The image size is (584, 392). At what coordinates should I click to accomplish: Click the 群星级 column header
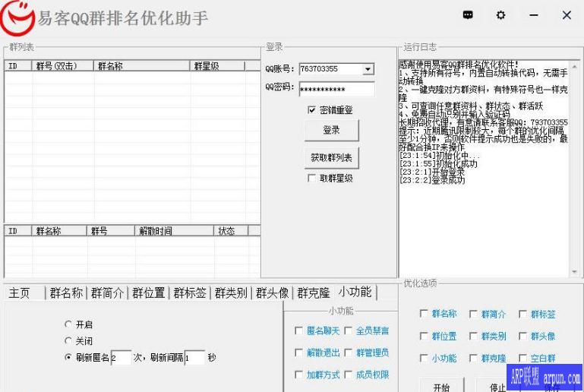point(217,66)
